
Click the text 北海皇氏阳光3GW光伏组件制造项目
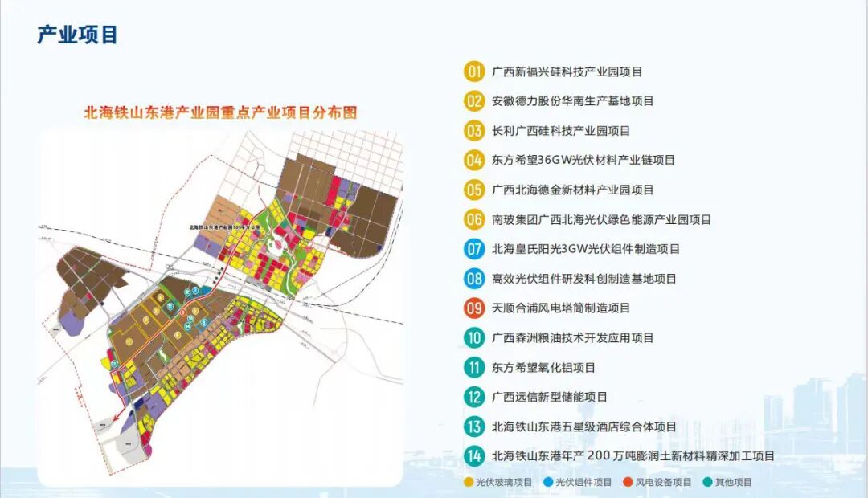pos(586,249)
